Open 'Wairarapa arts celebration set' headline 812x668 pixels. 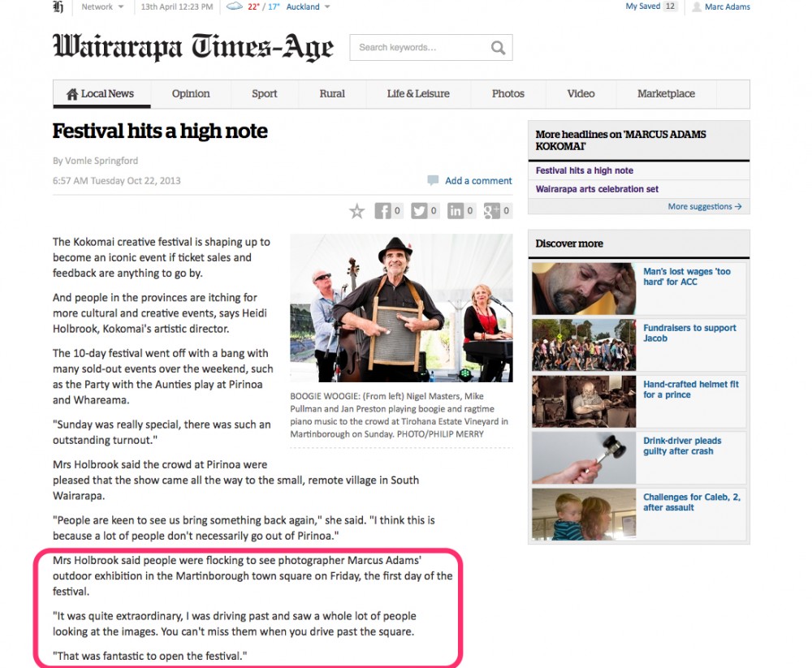pyautogui.click(x=597, y=189)
